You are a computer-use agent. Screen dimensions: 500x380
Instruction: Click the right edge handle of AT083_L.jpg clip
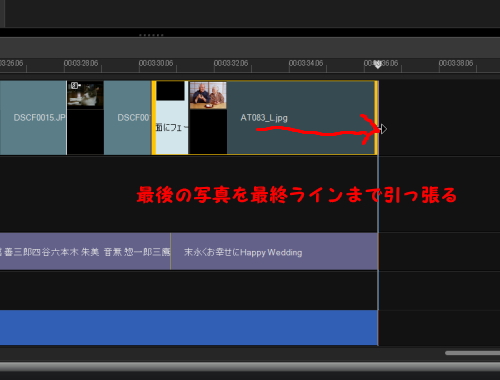[x=377, y=118]
